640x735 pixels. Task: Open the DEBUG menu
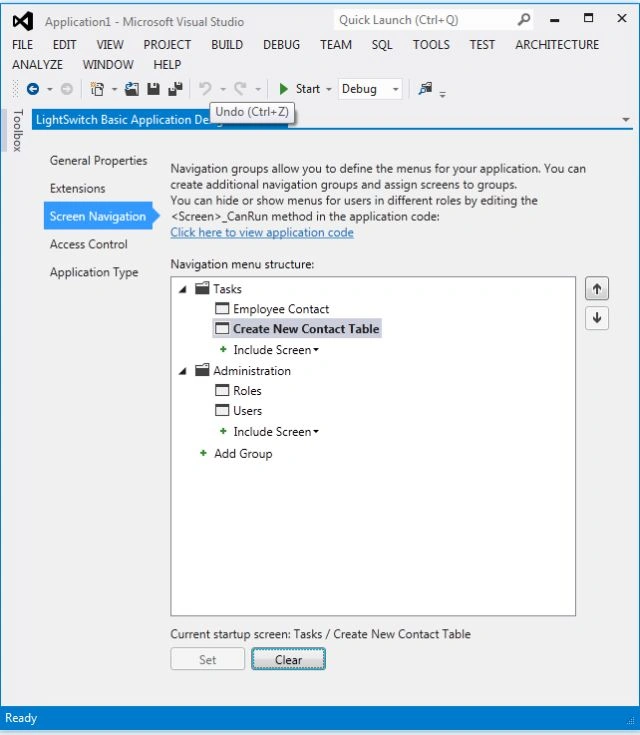tap(281, 45)
